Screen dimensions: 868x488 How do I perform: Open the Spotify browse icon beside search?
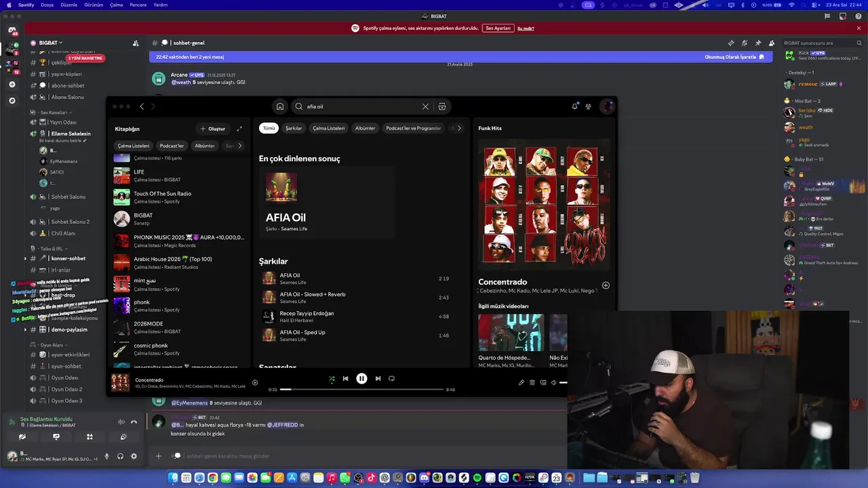442,106
